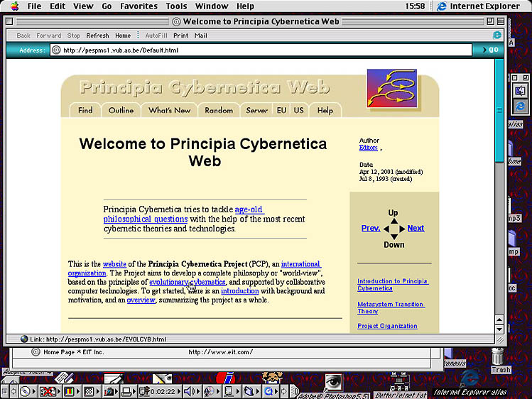Select the US mirror tab
The width and height of the screenshot is (532, 399).
(x=298, y=110)
